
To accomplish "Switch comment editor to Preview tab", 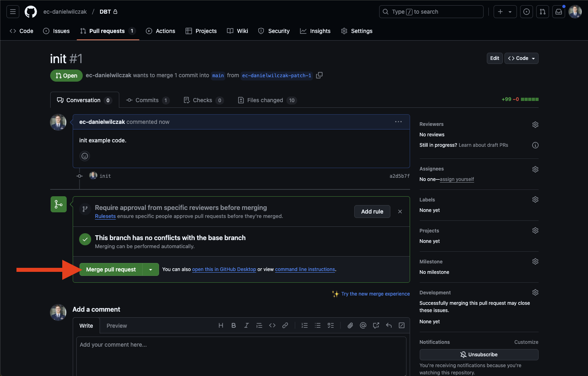I will 116,326.
